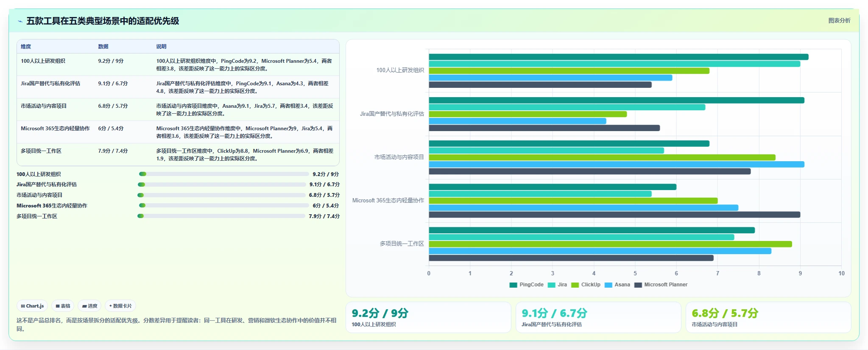Screen dimensions: 868x350
Task: Click table data cell 7.9分 / 7.4分
Action: click(113, 151)
